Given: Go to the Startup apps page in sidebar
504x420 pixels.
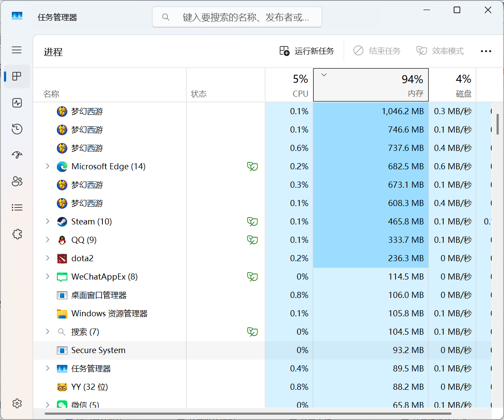Looking at the screenshot, I should (x=17, y=155).
